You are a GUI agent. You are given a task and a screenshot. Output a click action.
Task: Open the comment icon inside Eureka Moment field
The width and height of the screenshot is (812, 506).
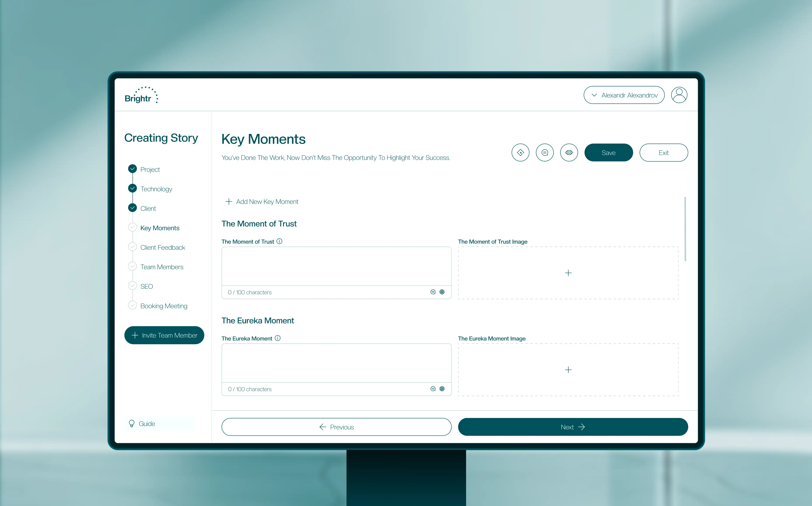click(433, 388)
